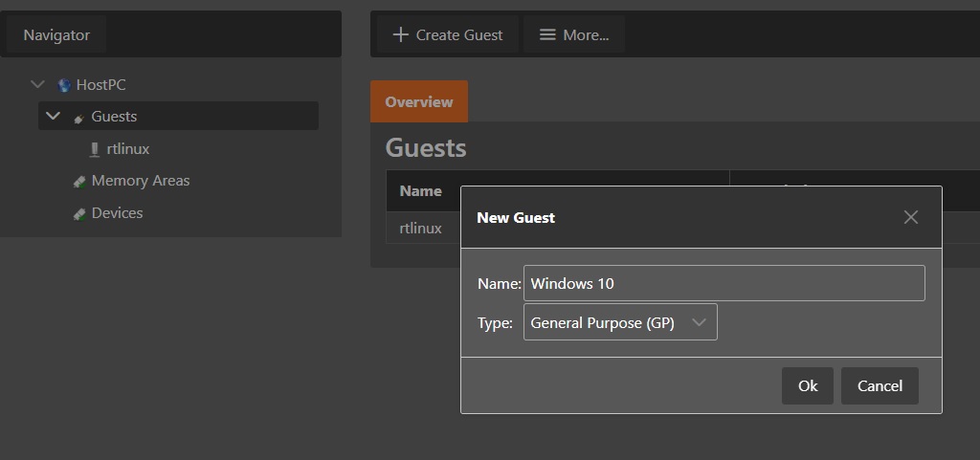Click the Create Guest button
The image size is (980, 460).
[448, 35]
